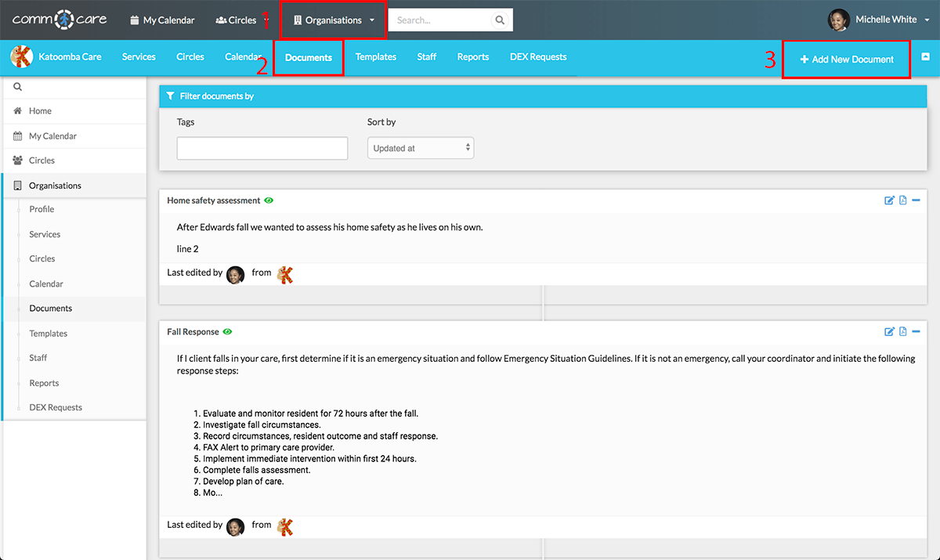
Task: Click editor avatar on Fall Response footer
Action: tap(236, 527)
